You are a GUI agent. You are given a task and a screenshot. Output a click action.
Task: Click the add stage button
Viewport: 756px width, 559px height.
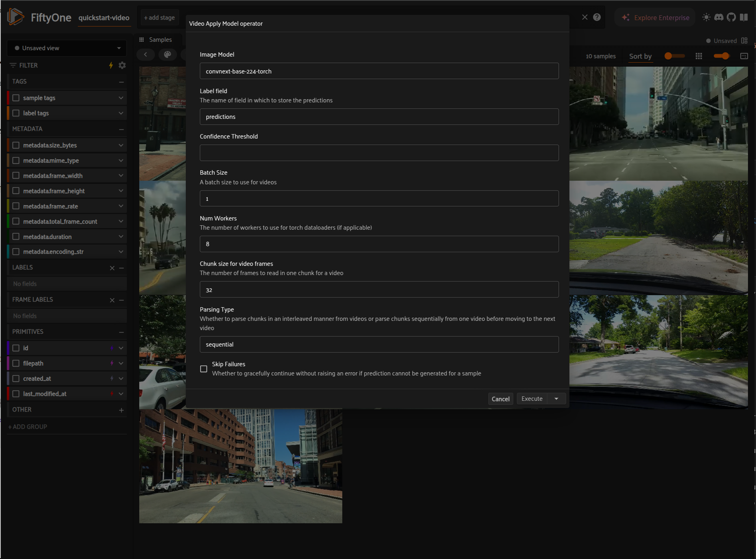160,18
